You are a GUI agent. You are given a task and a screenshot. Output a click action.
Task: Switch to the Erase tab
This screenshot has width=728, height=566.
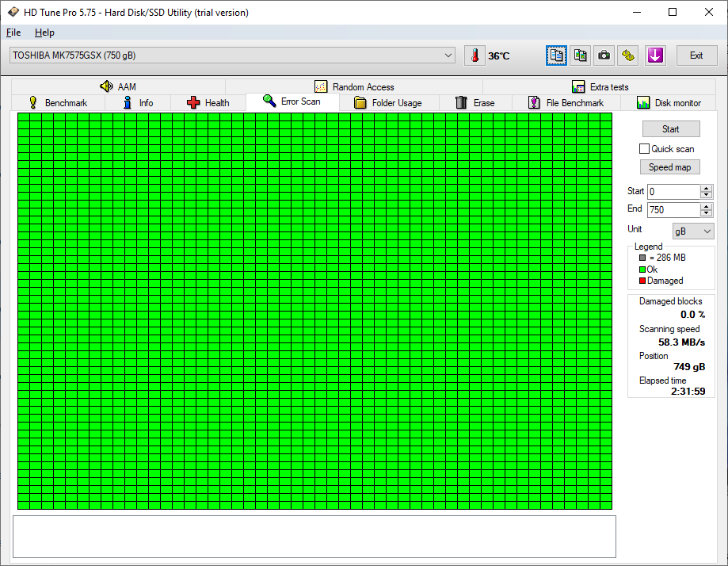coord(475,103)
